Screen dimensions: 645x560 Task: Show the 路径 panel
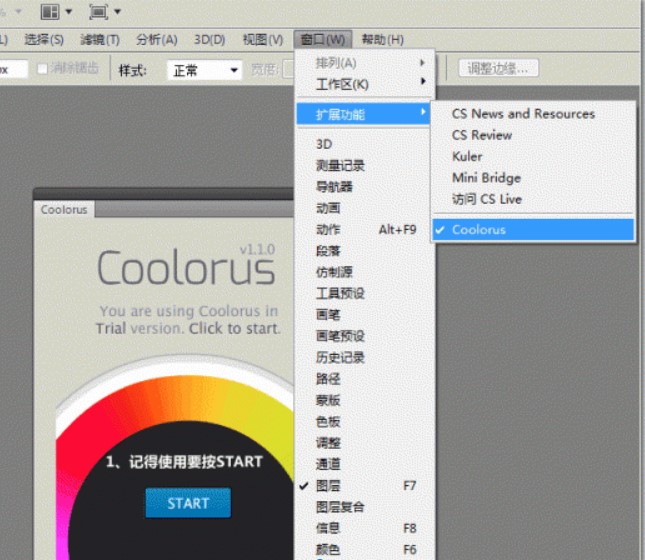365,379
